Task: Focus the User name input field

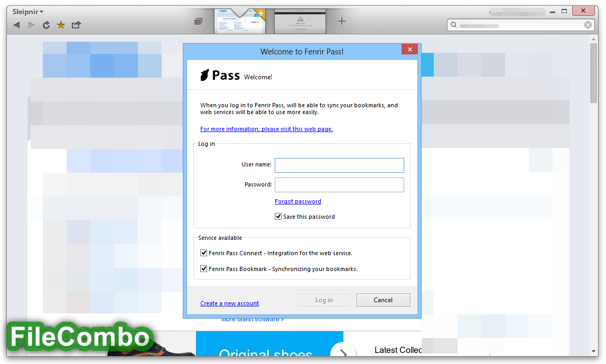Action: (x=339, y=165)
